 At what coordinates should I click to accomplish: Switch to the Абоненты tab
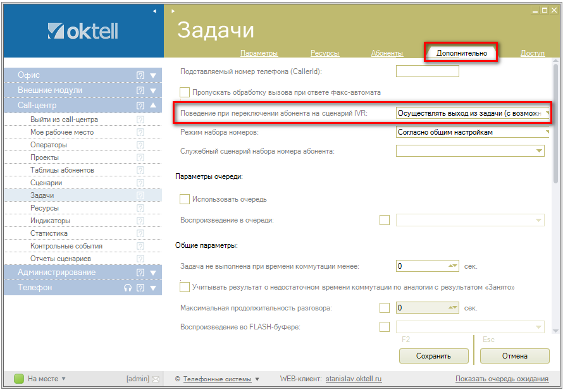coord(387,53)
